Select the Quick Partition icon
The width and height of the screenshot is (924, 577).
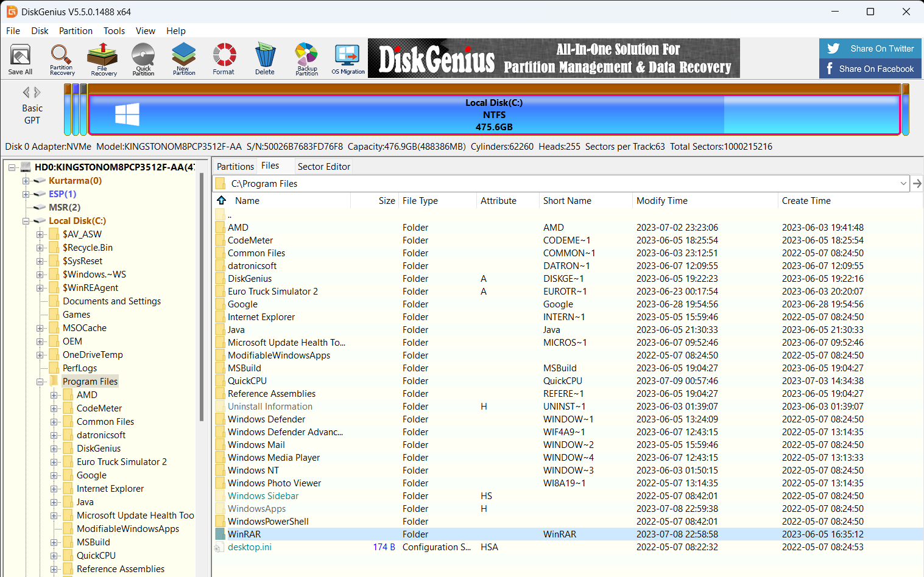click(143, 58)
